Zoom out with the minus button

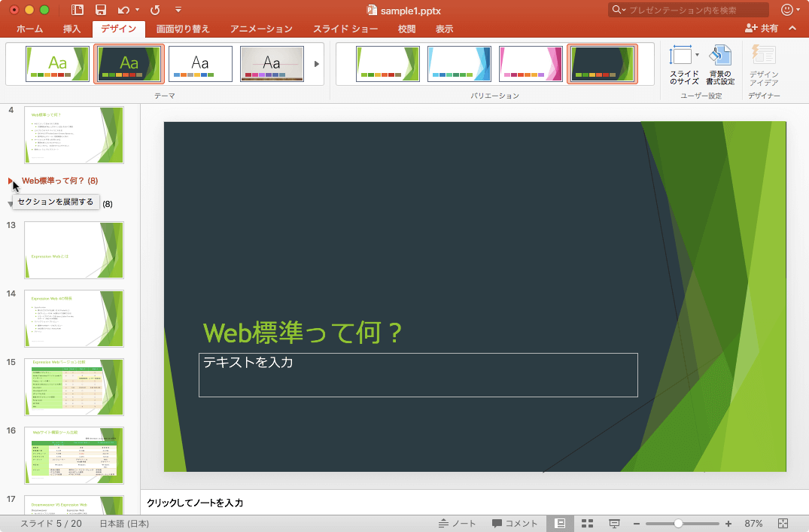coord(637,523)
